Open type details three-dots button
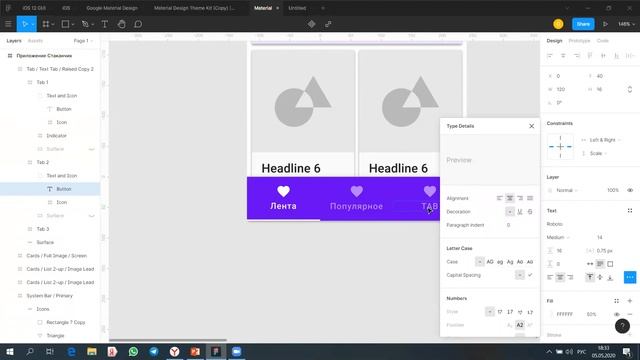This screenshot has height=360, width=640. [x=630, y=277]
